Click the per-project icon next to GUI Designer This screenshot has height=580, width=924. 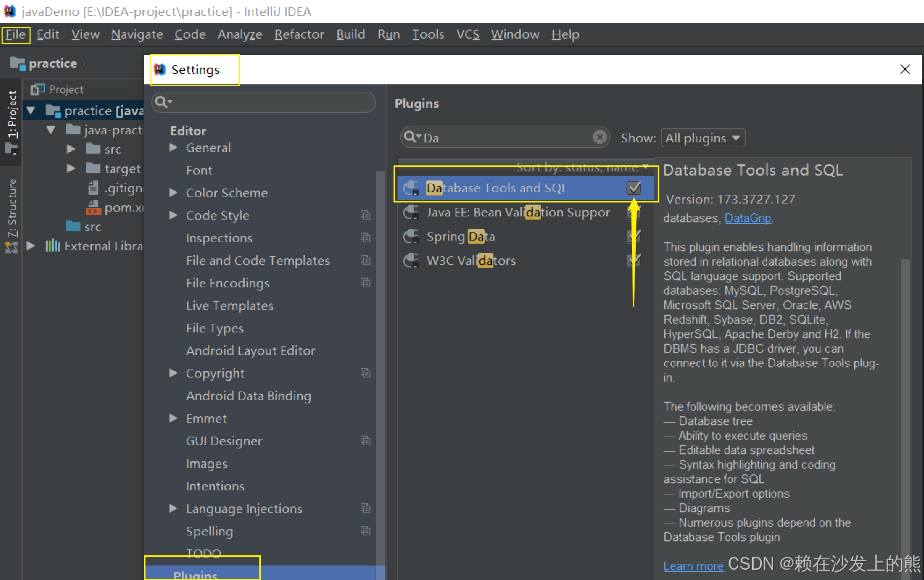tap(366, 441)
